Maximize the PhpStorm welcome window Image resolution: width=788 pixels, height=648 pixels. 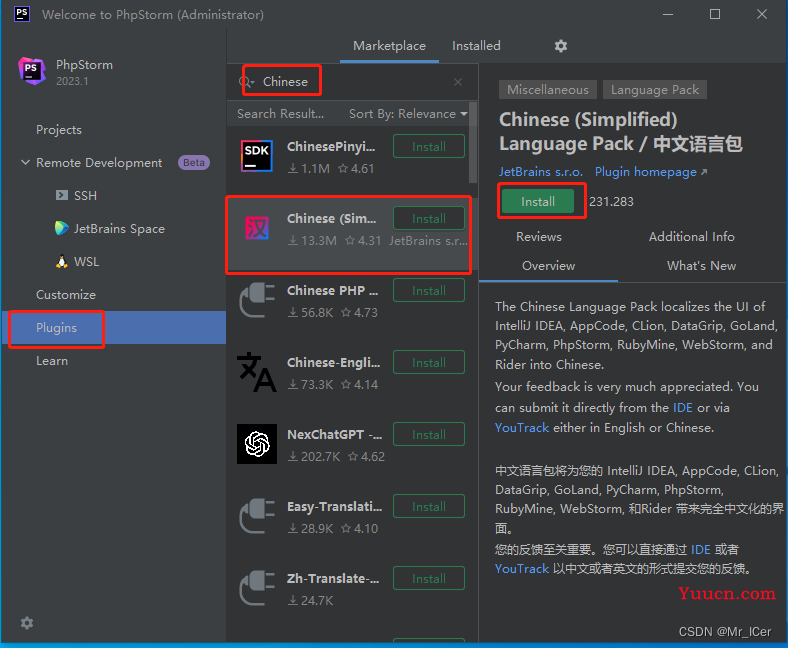[715, 14]
